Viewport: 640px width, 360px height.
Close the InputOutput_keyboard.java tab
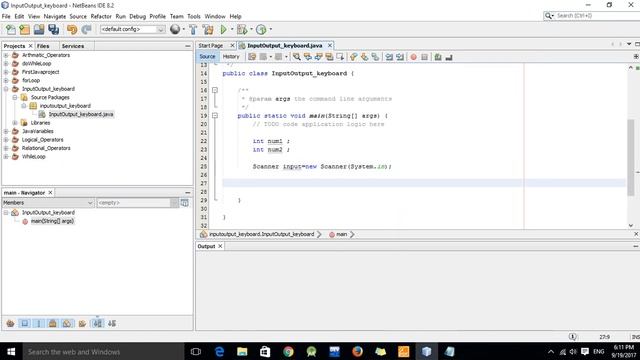(330, 45)
